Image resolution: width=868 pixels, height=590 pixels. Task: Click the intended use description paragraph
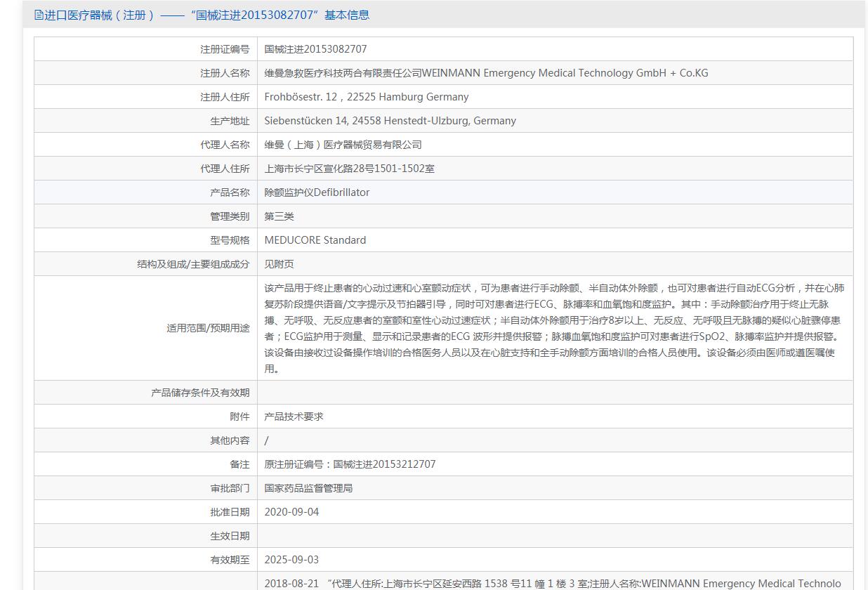coord(554,328)
